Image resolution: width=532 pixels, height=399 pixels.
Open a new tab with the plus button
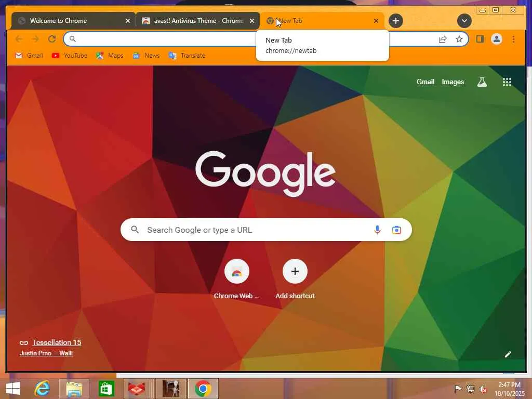coord(395,21)
